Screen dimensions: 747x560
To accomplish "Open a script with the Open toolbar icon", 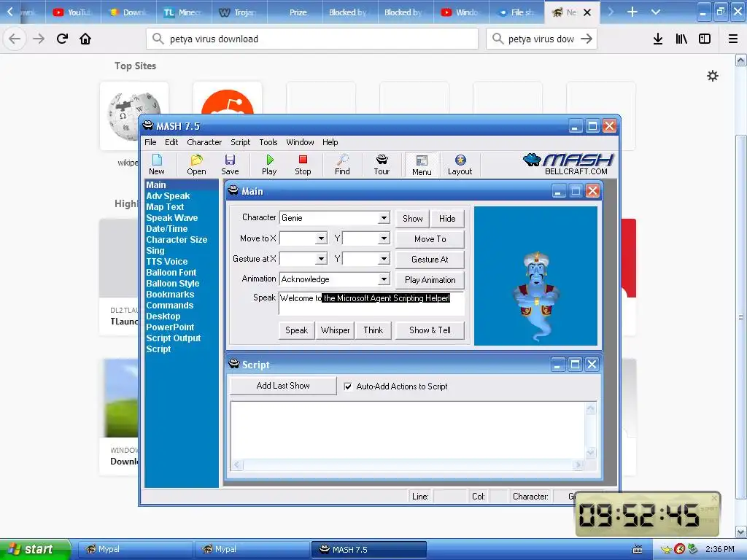I will 196,165.
